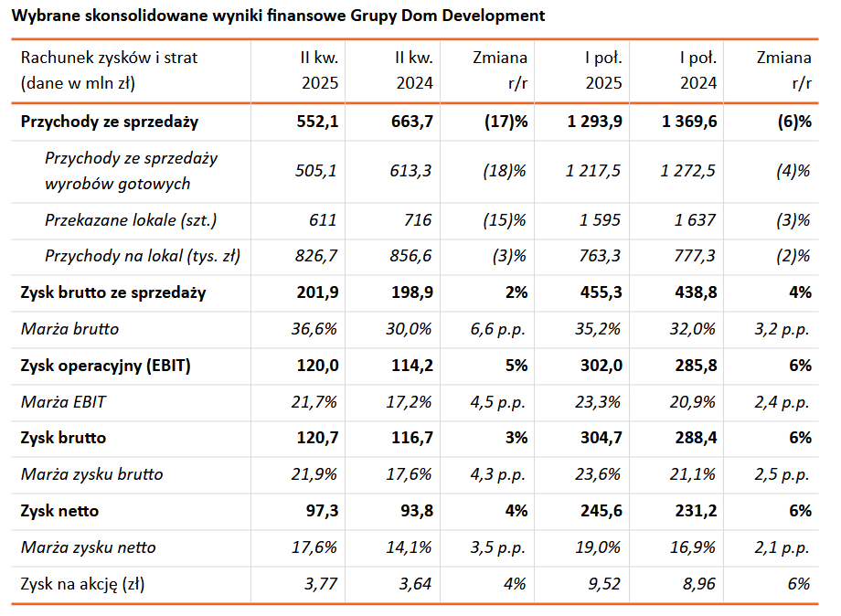Screen dimensions: 841x616
Task: Click the 'Zysk netto' row label
Action: 59,511
